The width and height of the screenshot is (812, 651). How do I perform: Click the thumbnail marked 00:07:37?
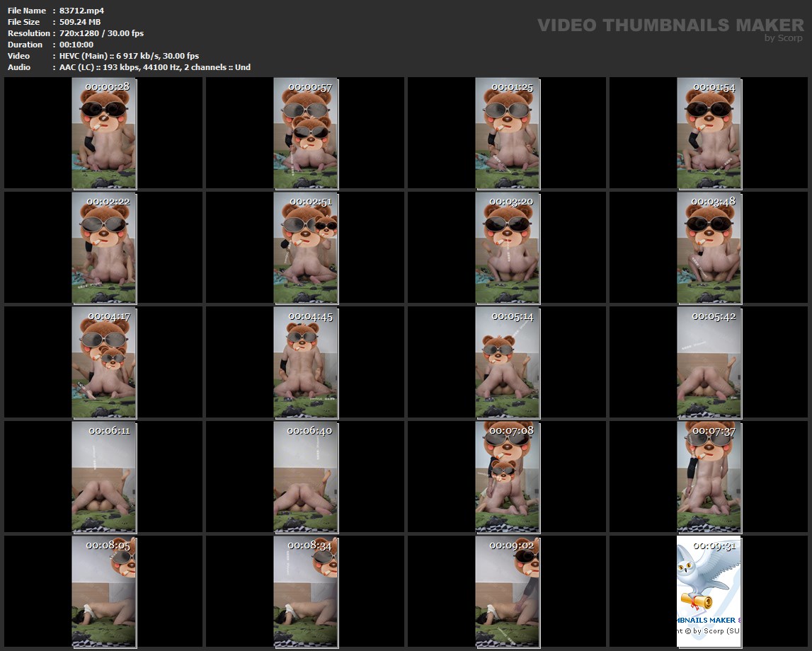point(709,478)
